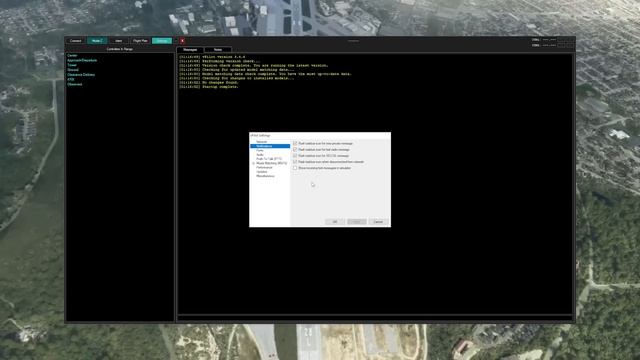This screenshot has width=640, height=360.
Task: Click the 'No changes found' log line
Action: click(x=208, y=82)
